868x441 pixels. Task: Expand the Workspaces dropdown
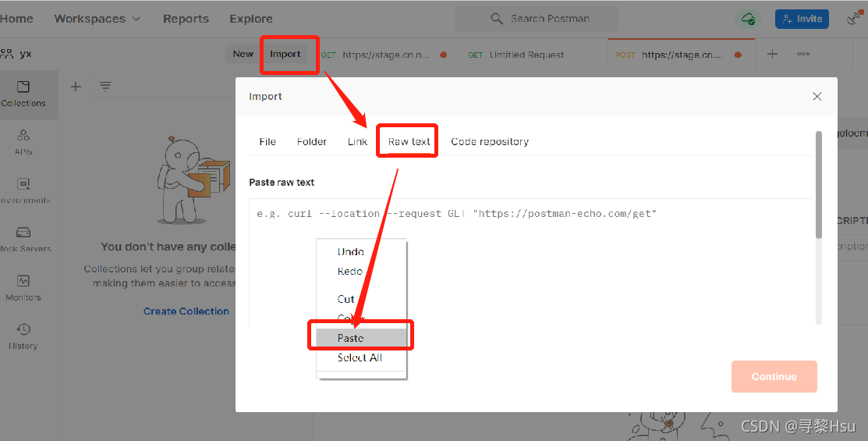coord(97,19)
